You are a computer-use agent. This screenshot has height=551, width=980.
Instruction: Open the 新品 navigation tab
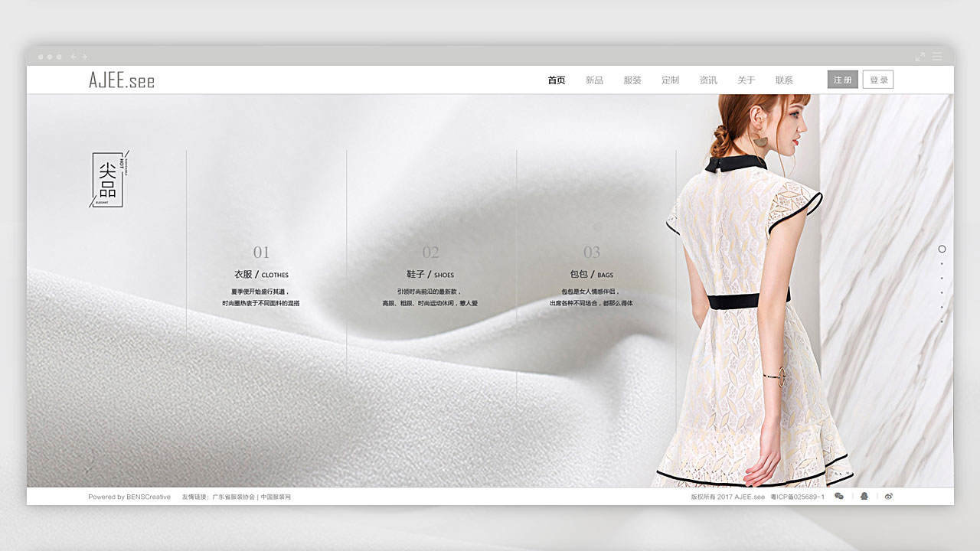[594, 80]
